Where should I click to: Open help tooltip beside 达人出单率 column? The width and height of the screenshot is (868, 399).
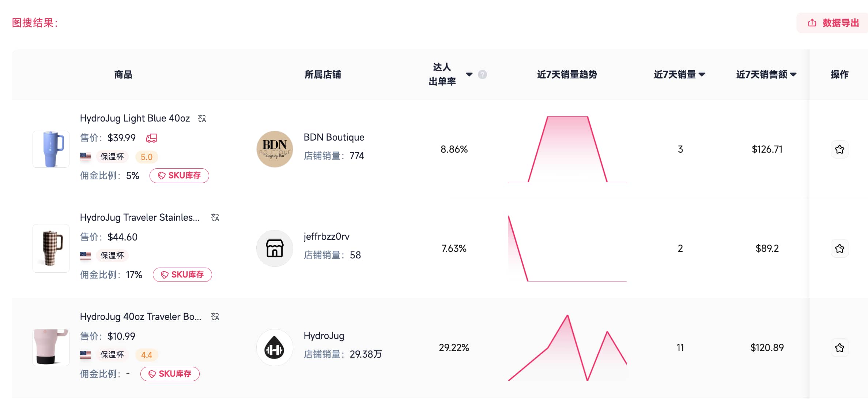pos(482,74)
